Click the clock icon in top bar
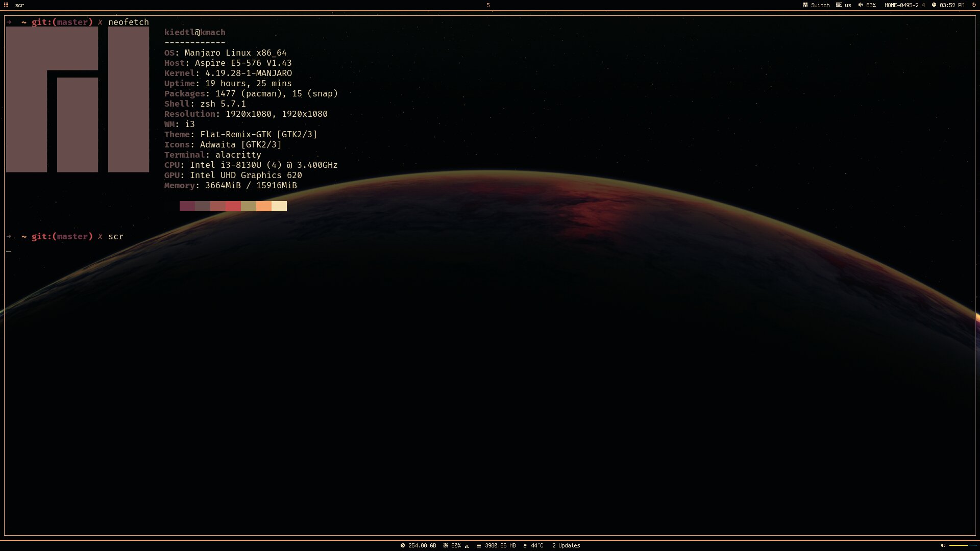 [x=934, y=5]
